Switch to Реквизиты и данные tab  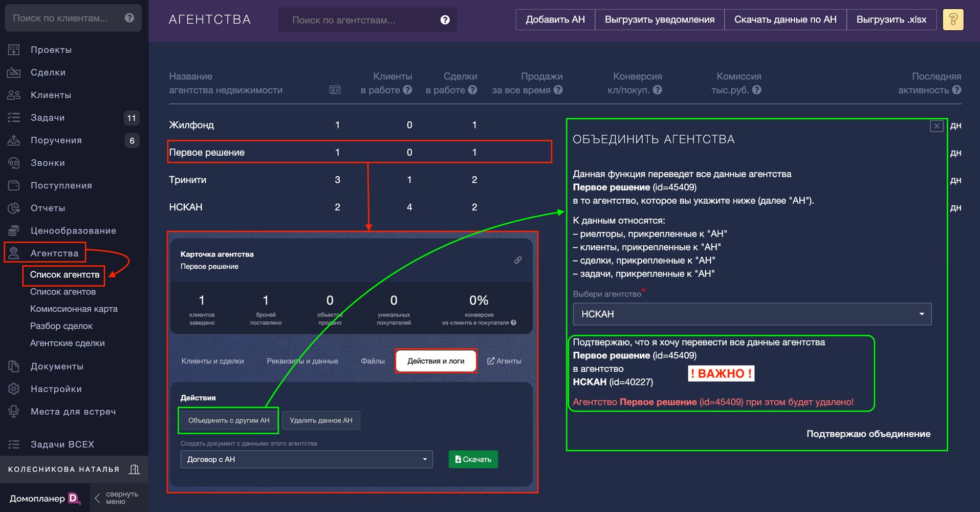coord(302,361)
